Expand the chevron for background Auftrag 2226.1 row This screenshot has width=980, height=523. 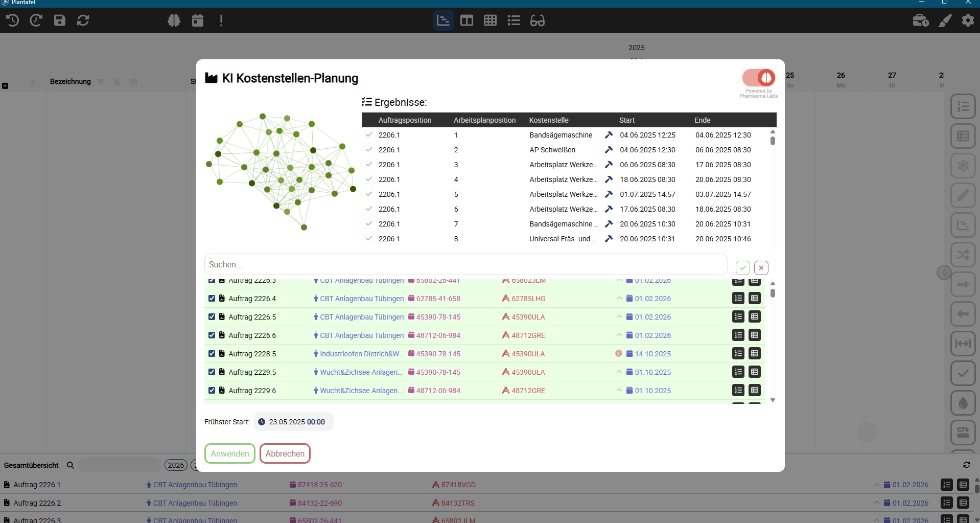tap(877, 485)
